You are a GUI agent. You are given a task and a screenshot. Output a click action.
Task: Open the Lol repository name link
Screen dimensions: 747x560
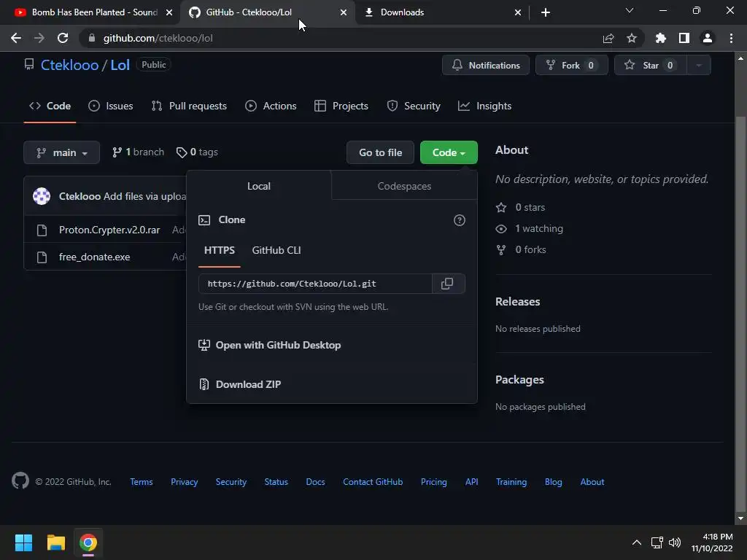click(120, 65)
